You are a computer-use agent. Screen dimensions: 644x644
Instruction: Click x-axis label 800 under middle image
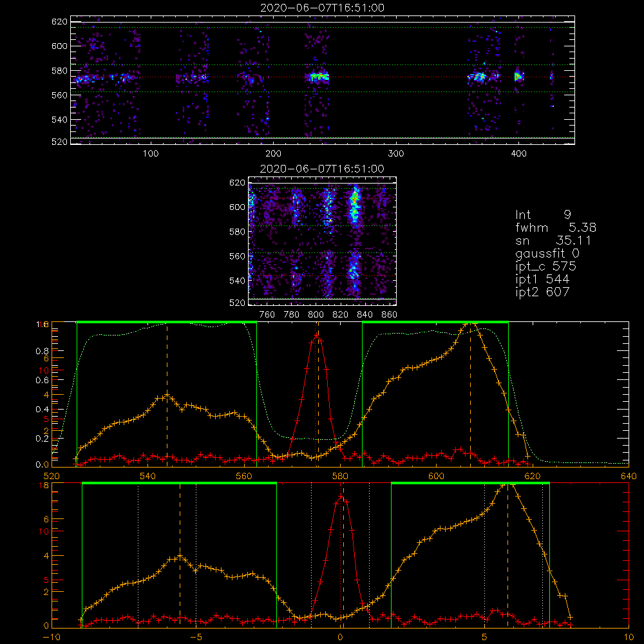pyautogui.click(x=316, y=315)
